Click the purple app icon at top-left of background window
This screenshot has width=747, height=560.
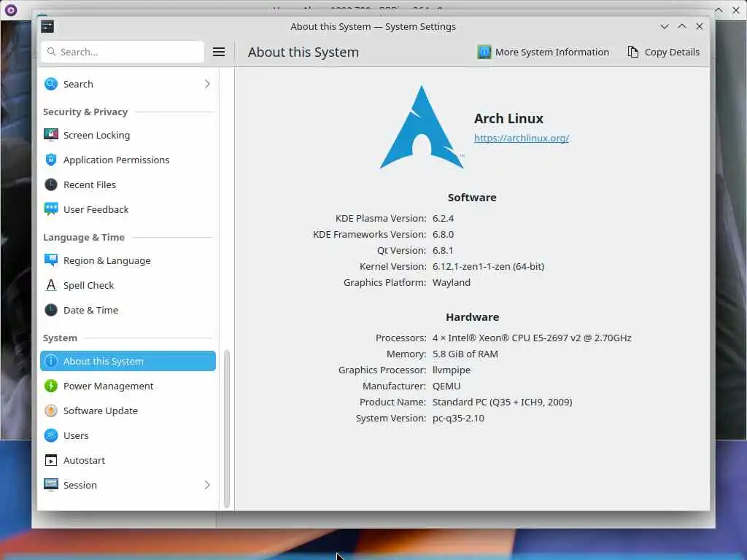[x=10, y=9]
